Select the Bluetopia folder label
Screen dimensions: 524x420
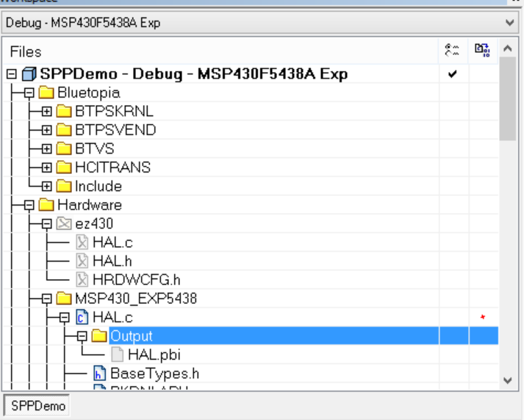click(89, 93)
